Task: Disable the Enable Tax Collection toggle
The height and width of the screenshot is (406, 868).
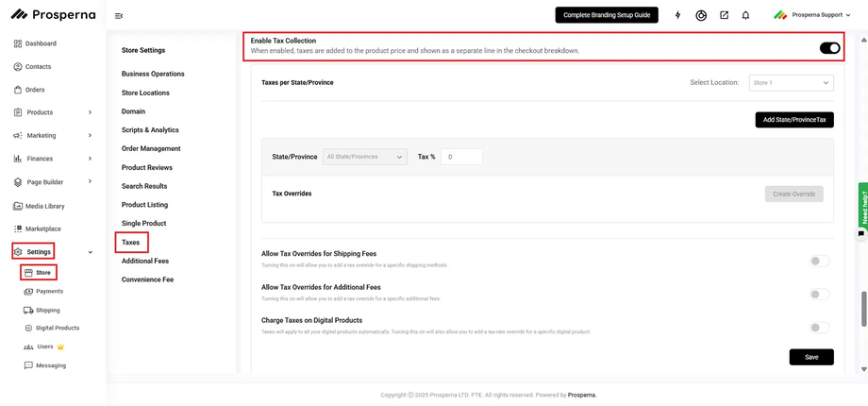Action: tap(829, 48)
